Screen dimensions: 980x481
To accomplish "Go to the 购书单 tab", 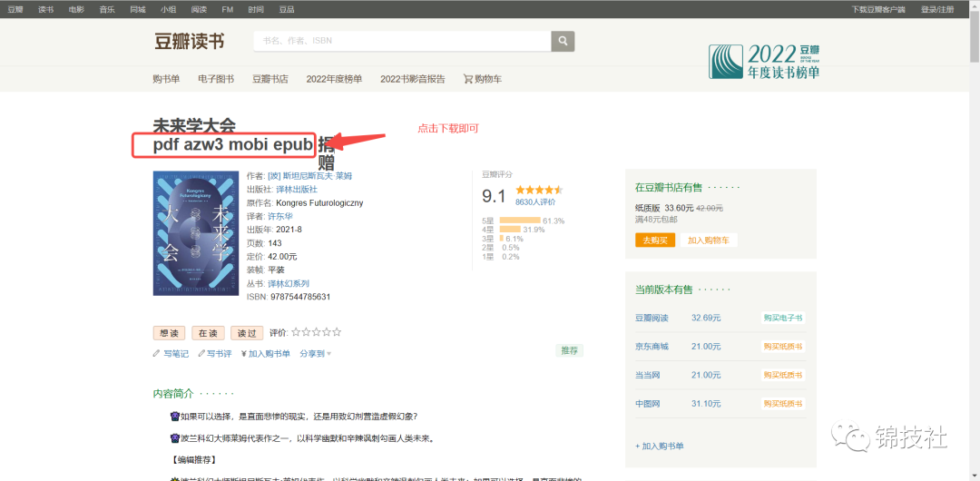I will coord(166,79).
